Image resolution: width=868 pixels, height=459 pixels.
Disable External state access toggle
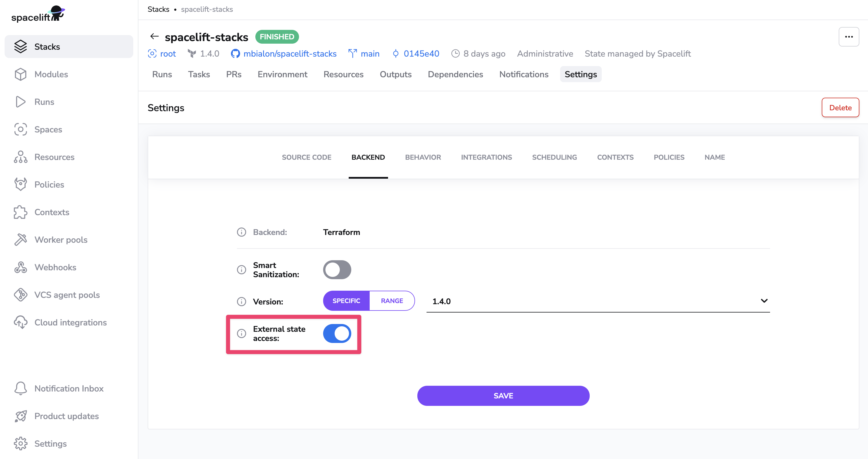pyautogui.click(x=337, y=333)
